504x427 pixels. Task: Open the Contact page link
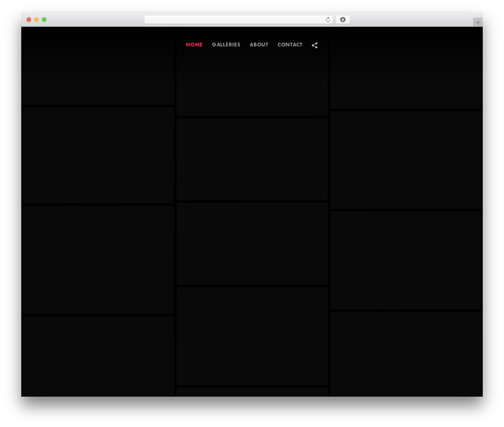[x=290, y=45]
